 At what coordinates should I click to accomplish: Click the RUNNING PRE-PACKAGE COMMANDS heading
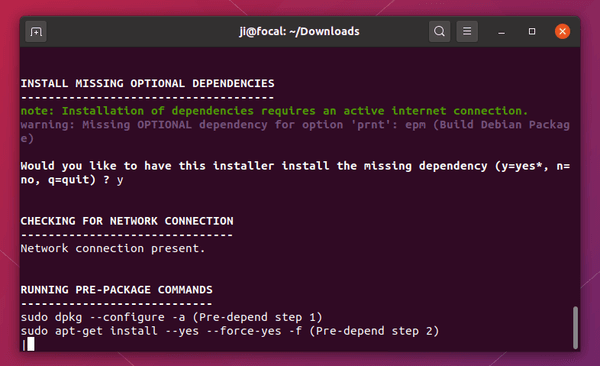tap(116, 290)
